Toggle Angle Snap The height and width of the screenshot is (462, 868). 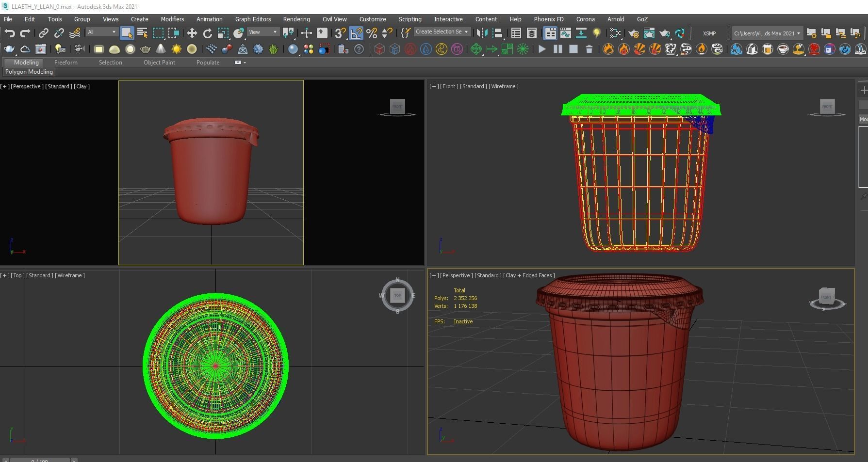click(356, 33)
